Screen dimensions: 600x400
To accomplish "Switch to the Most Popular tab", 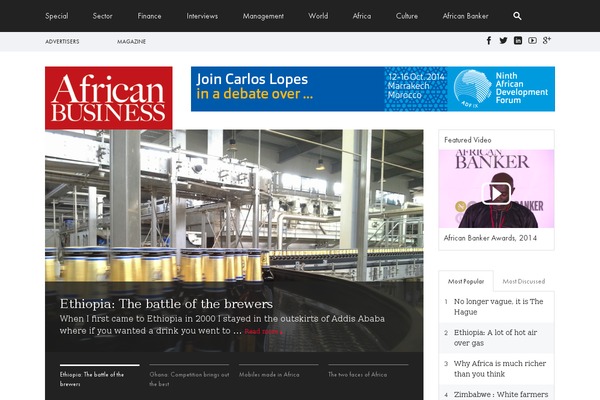I will click(x=466, y=281).
